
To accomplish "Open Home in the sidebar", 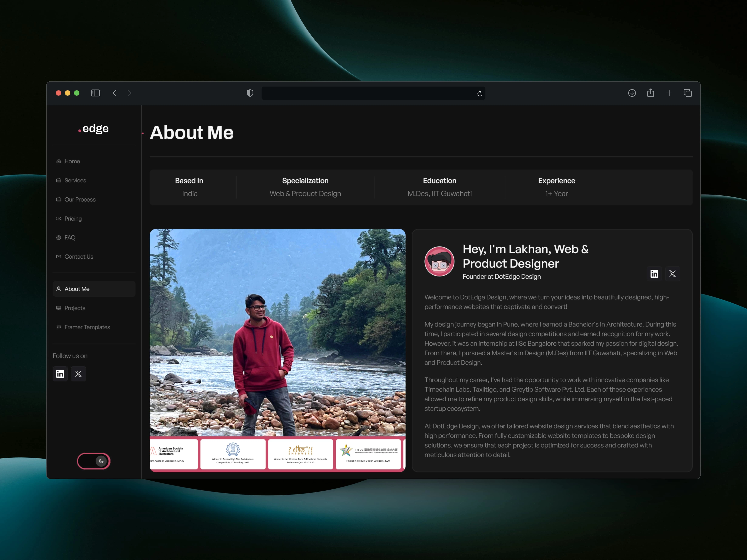I will [x=94, y=161].
